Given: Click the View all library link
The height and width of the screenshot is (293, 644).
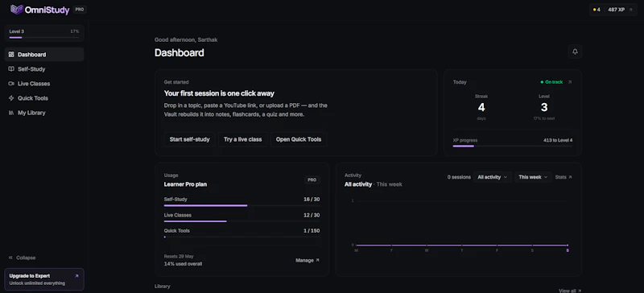Looking at the screenshot, I should pyautogui.click(x=570, y=291).
